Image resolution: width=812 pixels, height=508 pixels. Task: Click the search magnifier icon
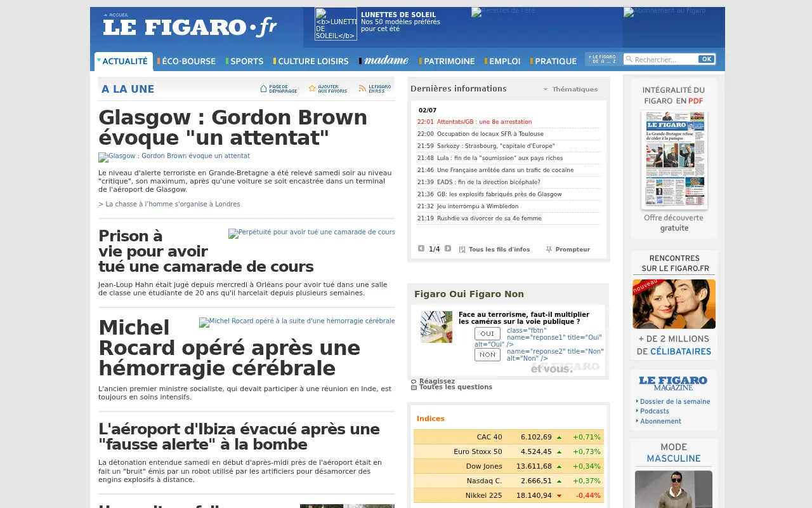[629, 60]
